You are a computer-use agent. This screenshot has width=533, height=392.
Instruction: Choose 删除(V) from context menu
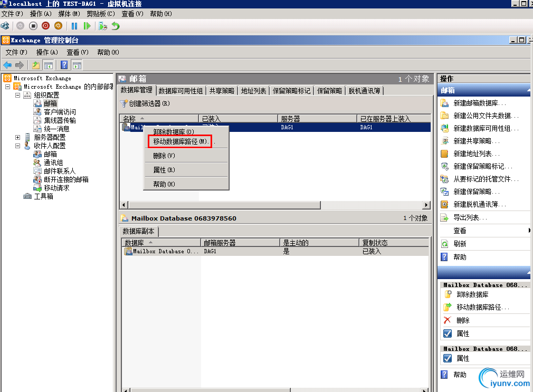coord(164,156)
